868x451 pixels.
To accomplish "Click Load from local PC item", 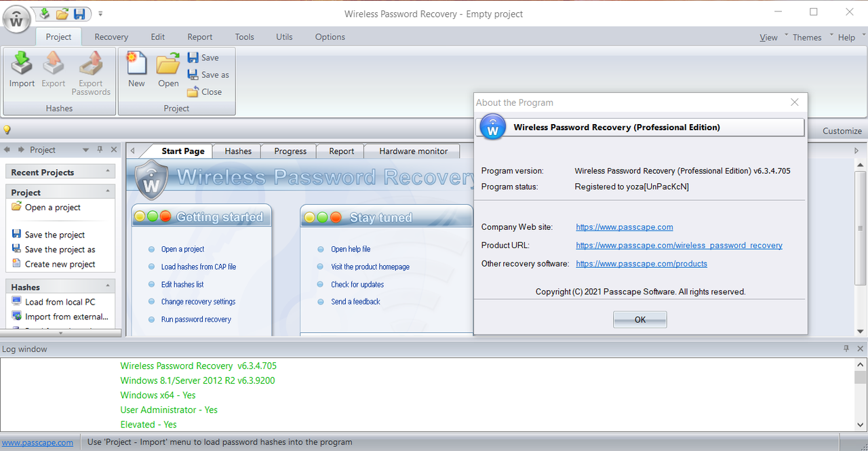I will pyautogui.click(x=54, y=302).
